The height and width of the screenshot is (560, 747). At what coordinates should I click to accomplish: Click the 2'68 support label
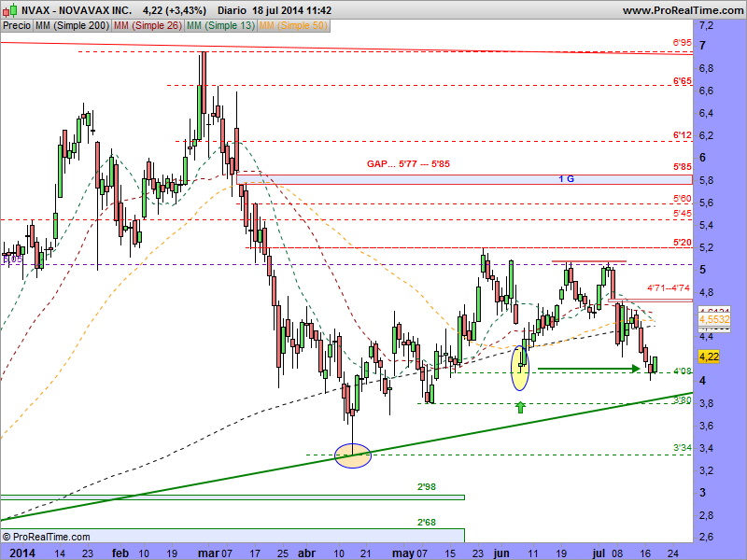(x=427, y=523)
